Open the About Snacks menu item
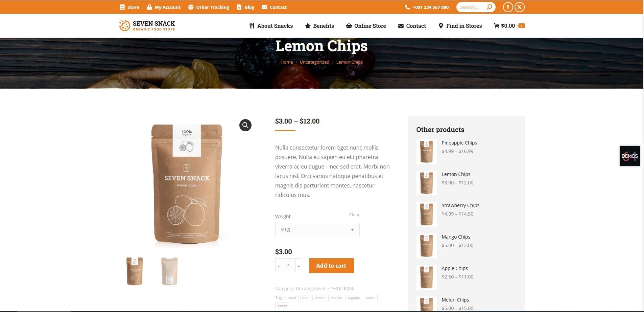 click(271, 26)
